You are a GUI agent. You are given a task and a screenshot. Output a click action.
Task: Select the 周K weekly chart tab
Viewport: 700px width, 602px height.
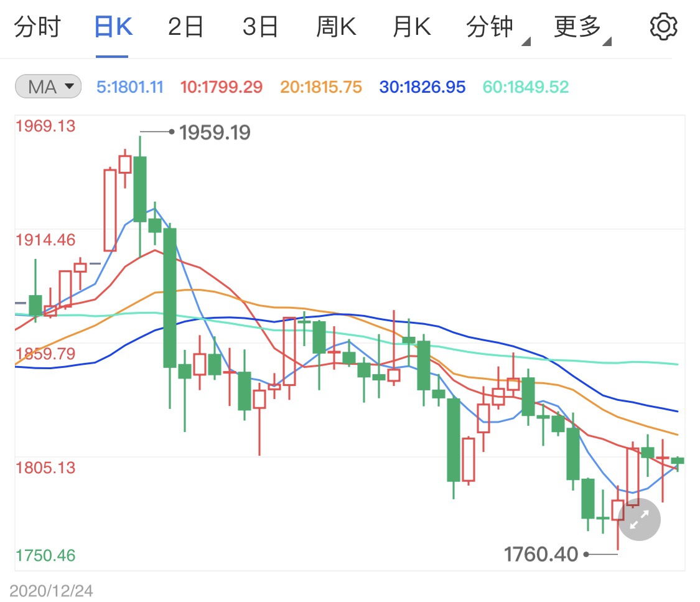[x=335, y=26]
